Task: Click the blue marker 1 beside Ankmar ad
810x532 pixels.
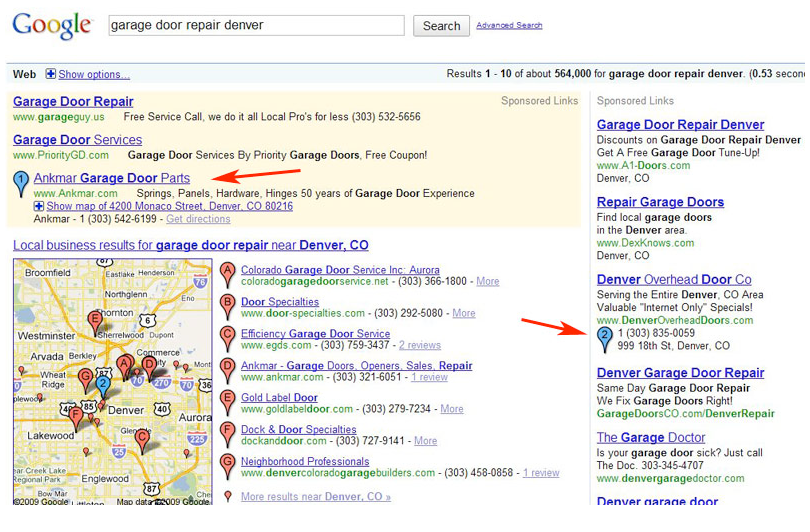Action: click(21, 184)
